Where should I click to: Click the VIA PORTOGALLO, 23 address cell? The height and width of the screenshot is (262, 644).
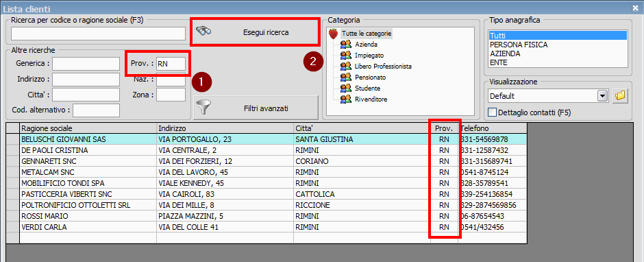pyautogui.click(x=225, y=139)
